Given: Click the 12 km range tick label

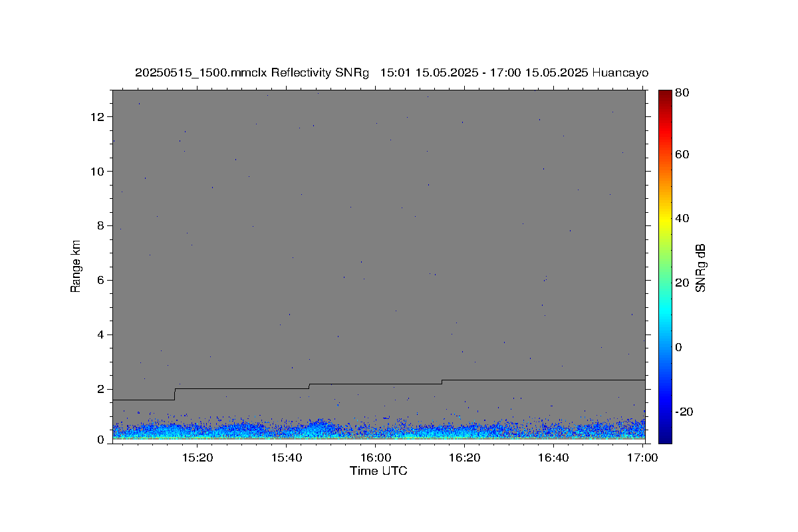Looking at the screenshot, I should click(x=98, y=117).
